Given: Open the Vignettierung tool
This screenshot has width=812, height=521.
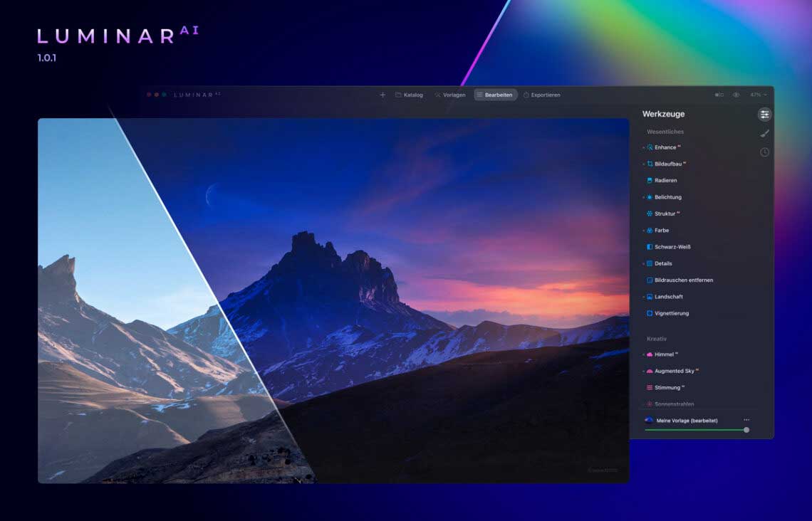Looking at the screenshot, I should (x=667, y=313).
